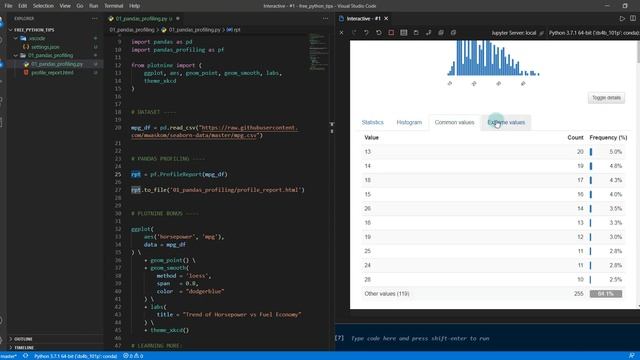The image size is (640, 360).
Task: Interrupt the kernel with the red square icon
Action: coord(391,33)
